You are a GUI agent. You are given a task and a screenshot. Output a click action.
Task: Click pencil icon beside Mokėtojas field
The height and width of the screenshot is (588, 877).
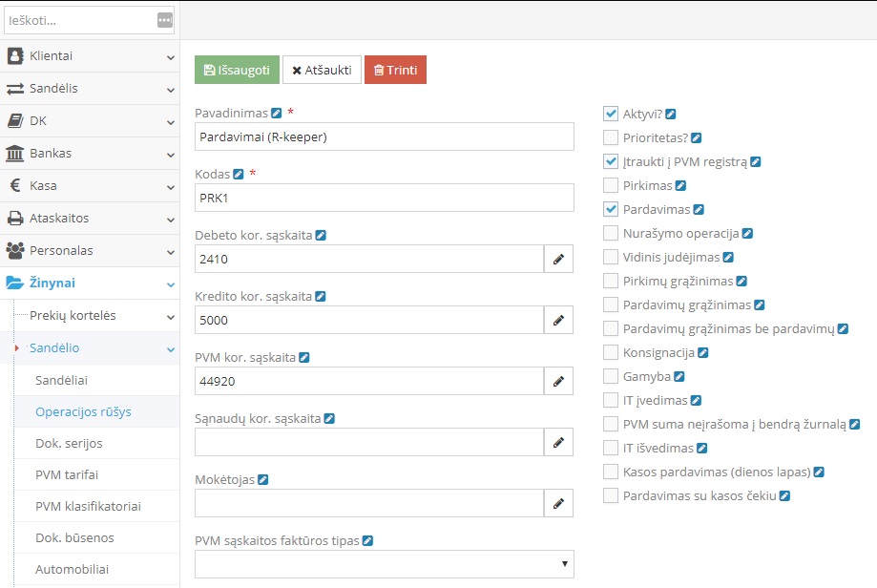click(558, 503)
